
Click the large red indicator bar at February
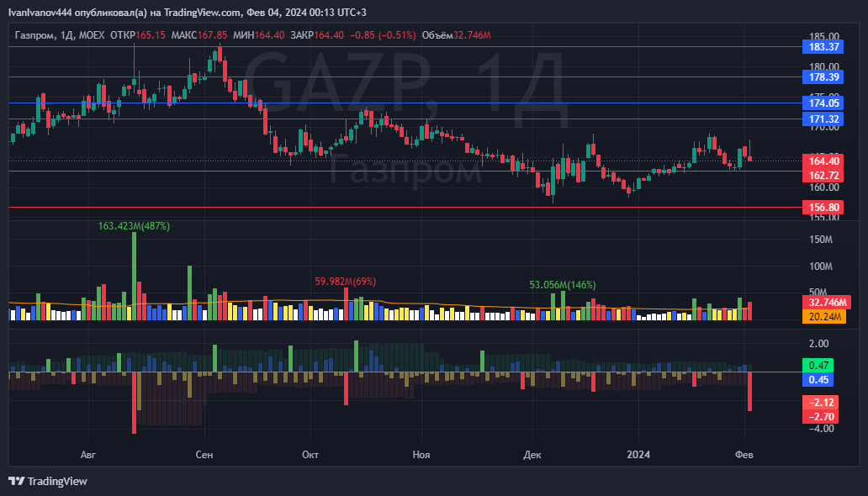tap(750, 392)
